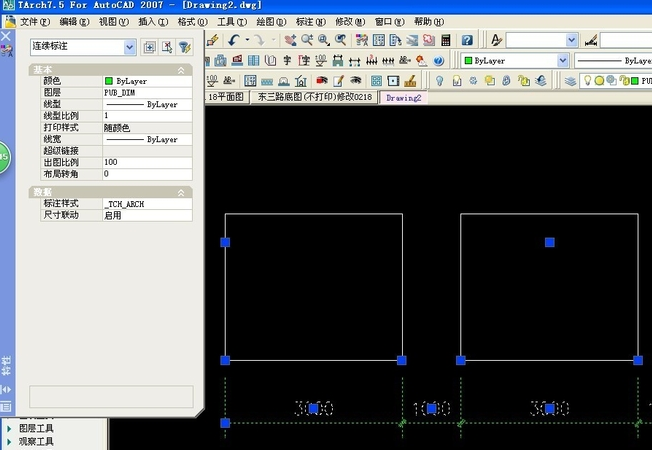652x450 pixels.
Task: Click the Undo arrow icon
Action: [x=234, y=40]
